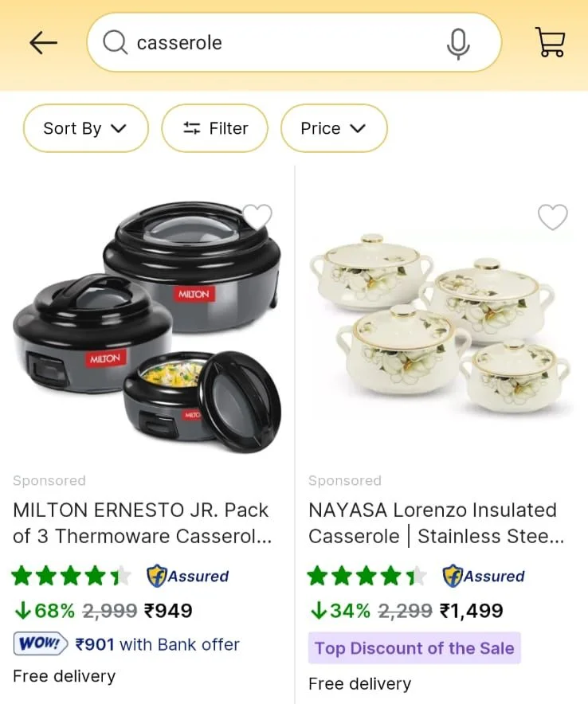Tap the Assured badge on Milton product
This screenshot has width=588, height=704.
point(188,576)
